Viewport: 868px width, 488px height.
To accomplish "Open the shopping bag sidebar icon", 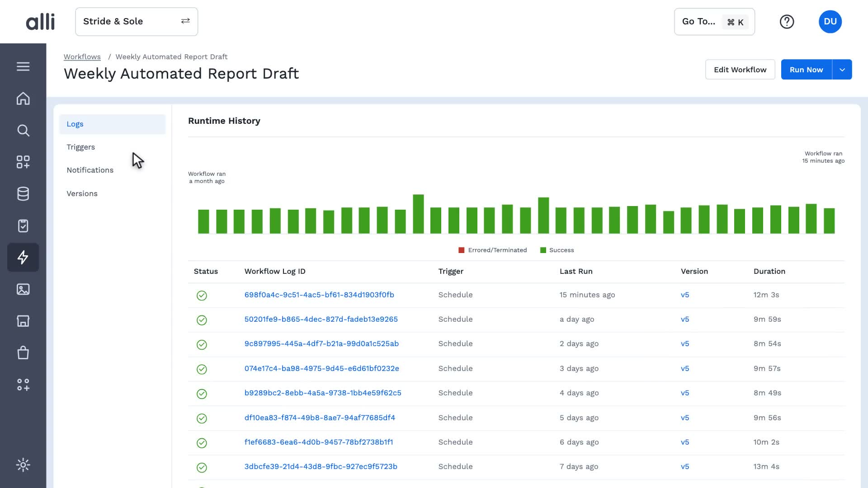I will 23,352.
